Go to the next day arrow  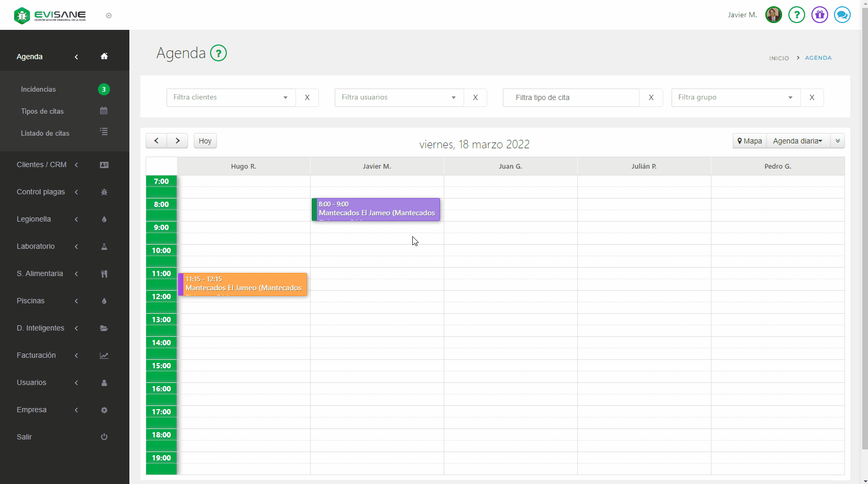click(x=178, y=141)
